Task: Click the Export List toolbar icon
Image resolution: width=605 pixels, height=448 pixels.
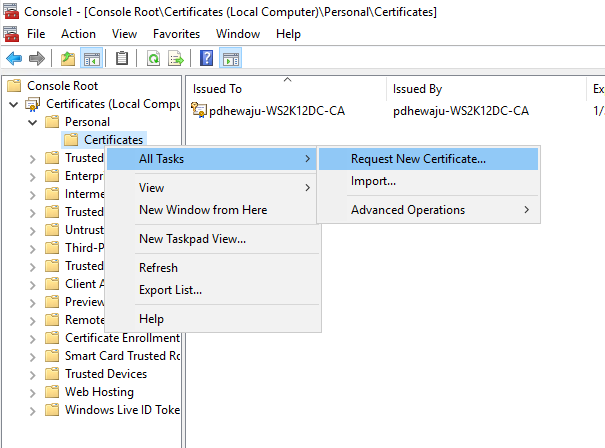Action: 176,59
